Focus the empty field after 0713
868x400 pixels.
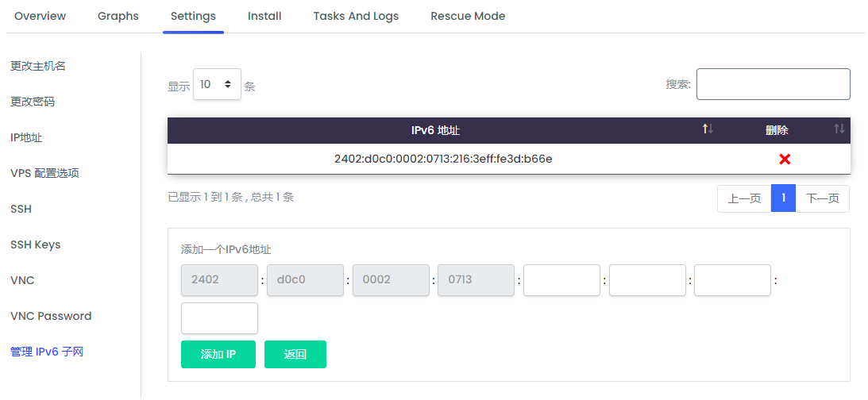point(562,280)
